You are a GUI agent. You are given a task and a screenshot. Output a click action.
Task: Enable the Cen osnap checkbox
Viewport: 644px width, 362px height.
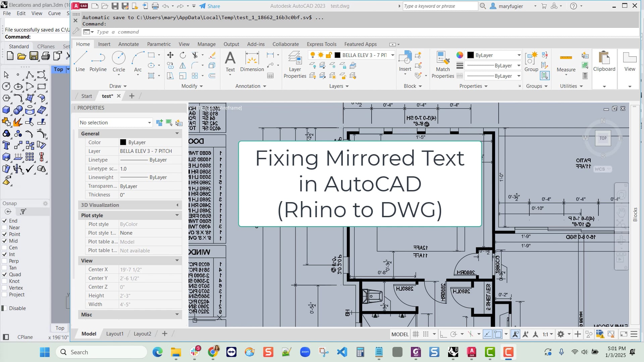pos(5,248)
